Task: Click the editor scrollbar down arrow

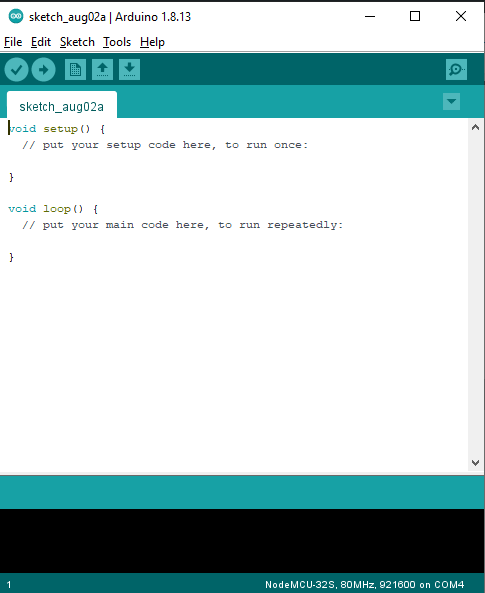Action: (476, 463)
